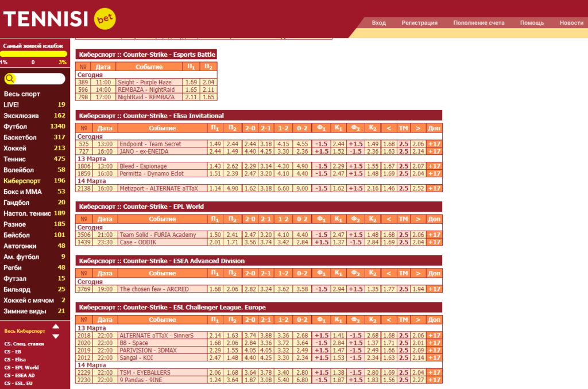Expand +17 extras for Metizport - ALTERNATE aTTaX

click(x=434, y=188)
